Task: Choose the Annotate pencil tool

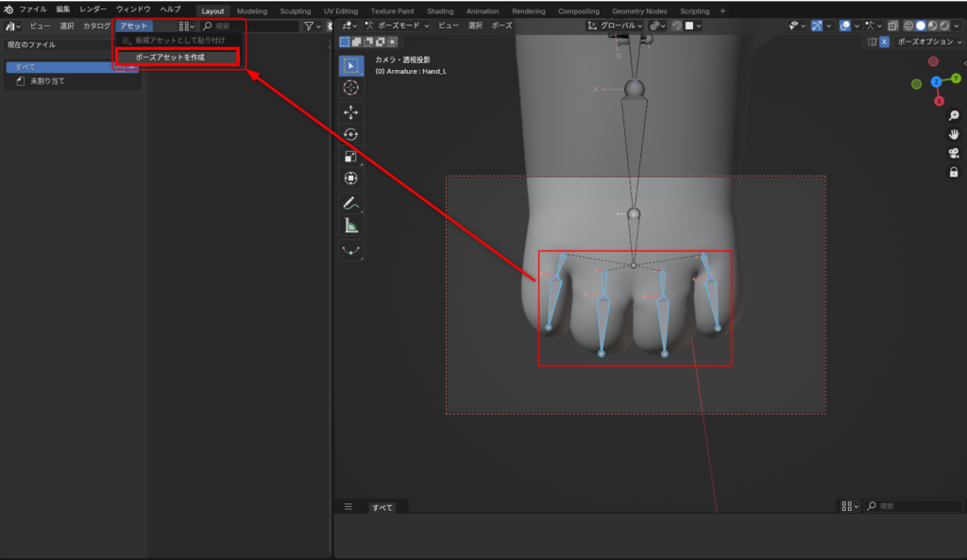Action: coord(350,203)
